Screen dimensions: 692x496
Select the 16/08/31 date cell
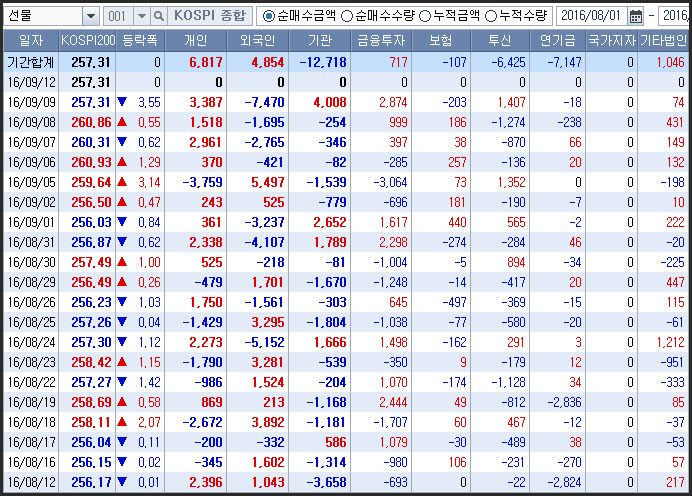pyautogui.click(x=31, y=242)
